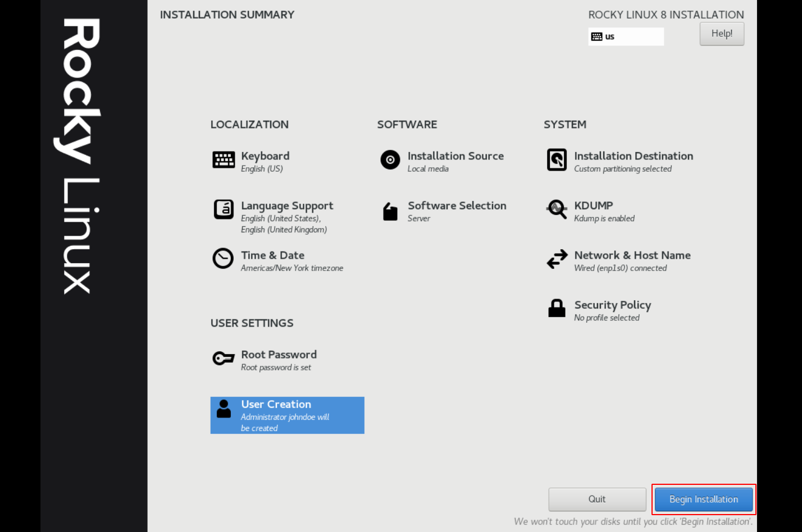This screenshot has width=802, height=532.
Task: Click the Root Password title text
Action: (x=279, y=355)
